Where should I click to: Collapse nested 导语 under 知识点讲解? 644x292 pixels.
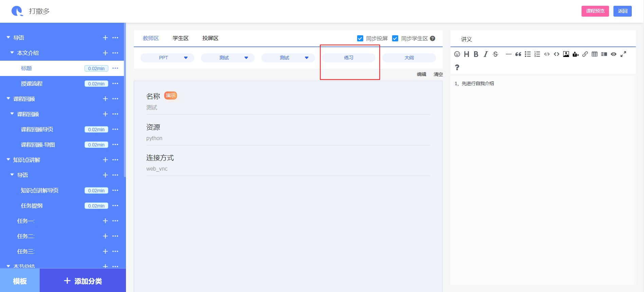point(12,175)
